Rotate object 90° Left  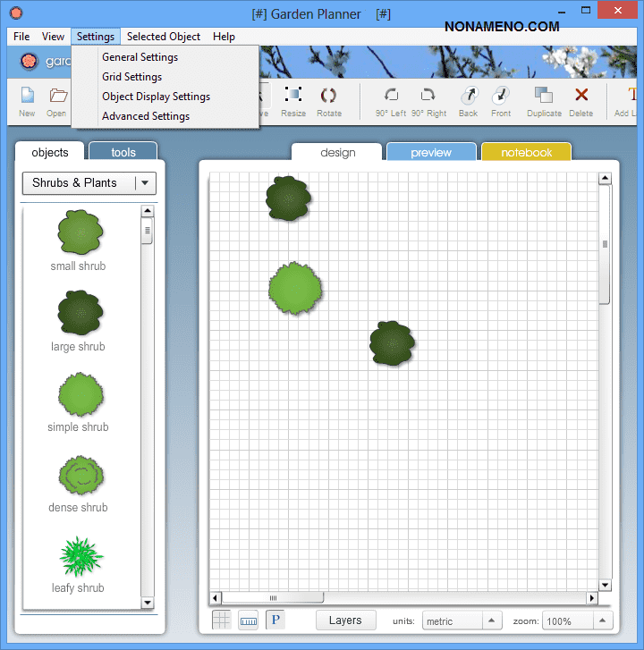[x=391, y=97]
